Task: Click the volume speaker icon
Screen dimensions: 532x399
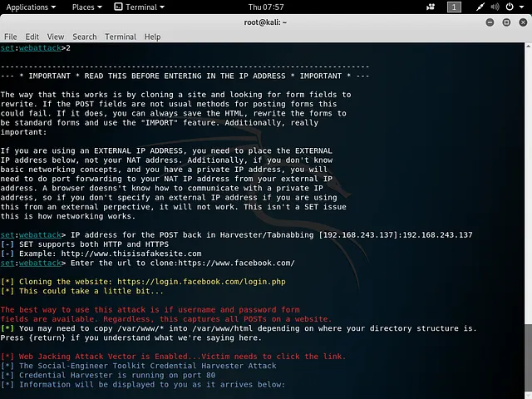Action: click(x=495, y=7)
